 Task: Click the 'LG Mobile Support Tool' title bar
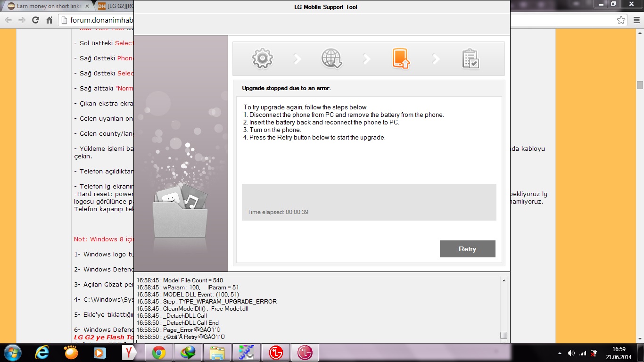coord(322,7)
